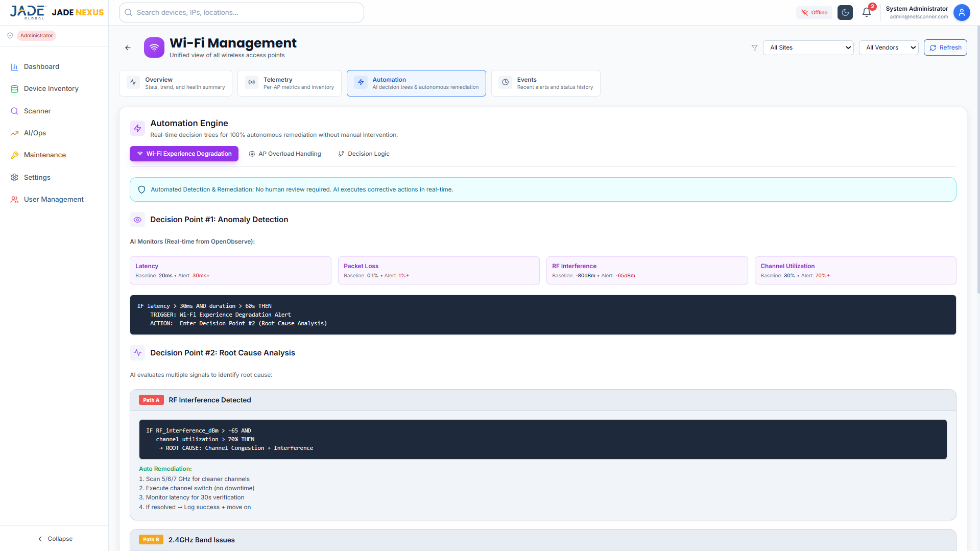Refresh the Wi-Fi Management data

pyautogui.click(x=945, y=47)
